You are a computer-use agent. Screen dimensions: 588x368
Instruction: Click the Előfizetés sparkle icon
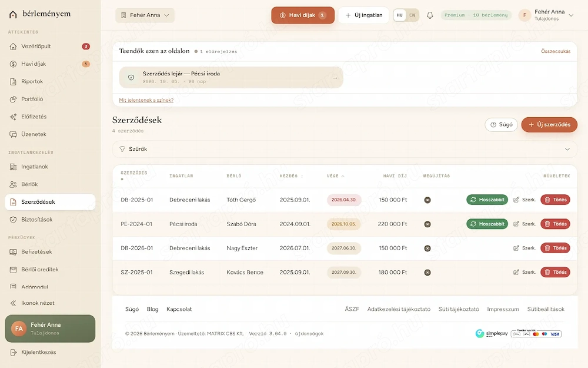[x=13, y=117]
